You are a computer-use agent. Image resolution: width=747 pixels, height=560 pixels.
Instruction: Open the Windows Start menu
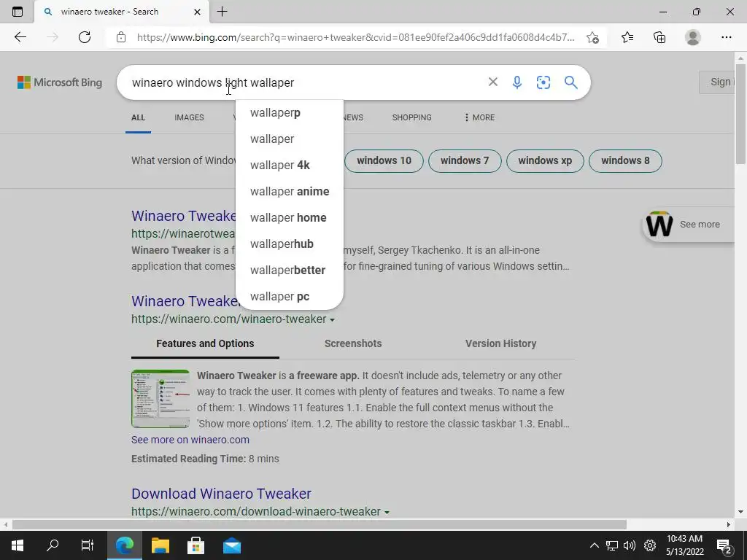(x=18, y=545)
